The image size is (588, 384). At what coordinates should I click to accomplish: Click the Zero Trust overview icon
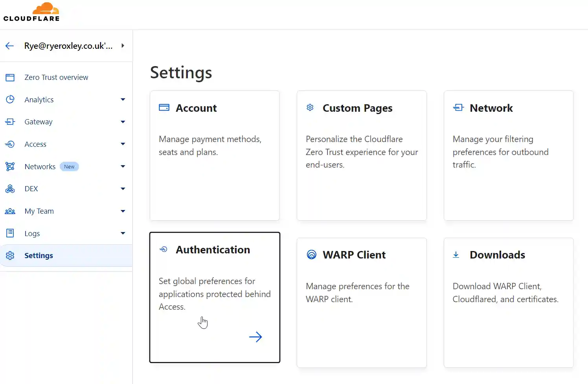click(10, 77)
